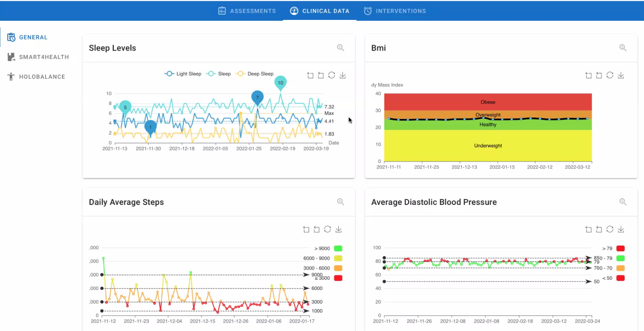Activate area zoom tool on Bmi chart
The height and width of the screenshot is (331, 644).
click(588, 75)
